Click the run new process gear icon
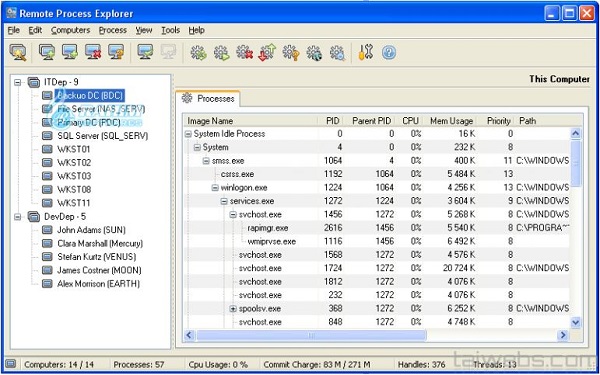 (x=221, y=52)
